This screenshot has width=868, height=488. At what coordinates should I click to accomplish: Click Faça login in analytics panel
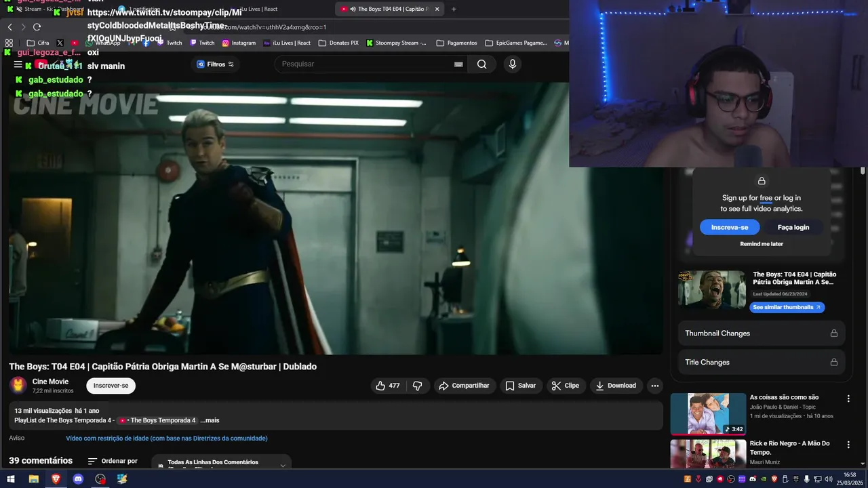[793, 228]
